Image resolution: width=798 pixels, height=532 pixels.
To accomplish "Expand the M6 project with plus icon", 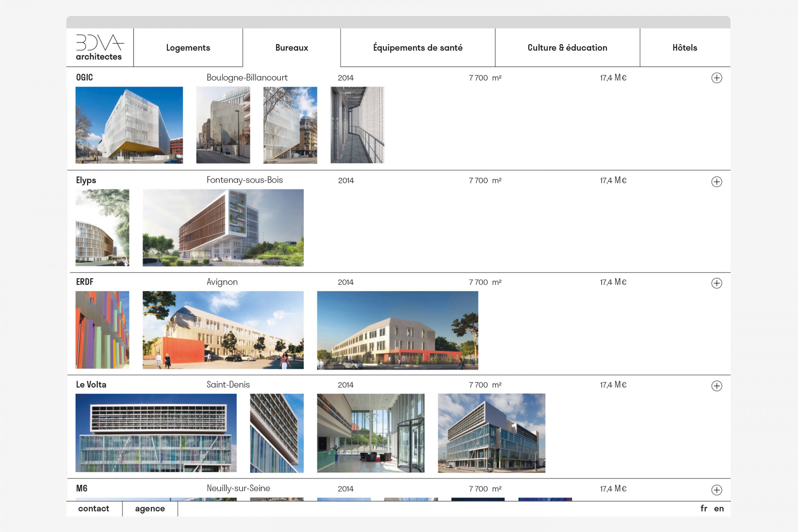I will tap(716, 490).
